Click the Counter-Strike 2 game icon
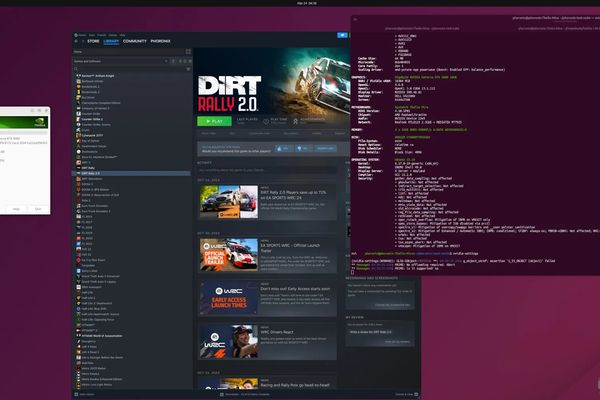 pyautogui.click(x=78, y=119)
